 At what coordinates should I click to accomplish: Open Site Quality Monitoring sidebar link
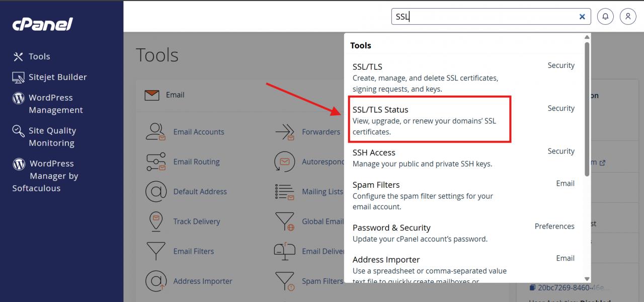[x=52, y=136]
